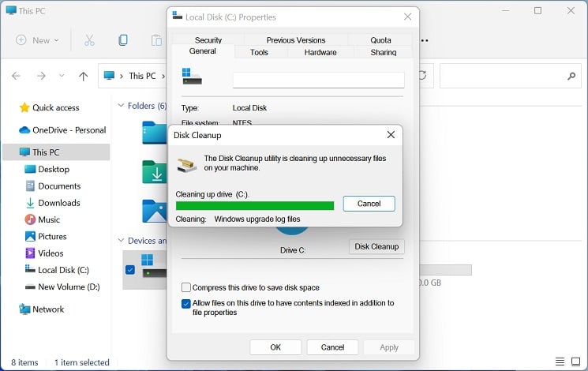Select the Quick access star icon

(x=24, y=107)
